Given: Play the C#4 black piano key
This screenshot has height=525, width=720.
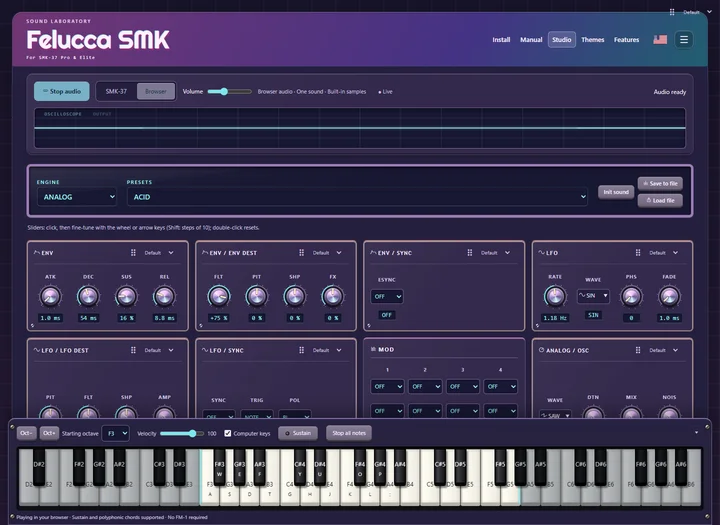Looking at the screenshot, I should pos(300,467).
